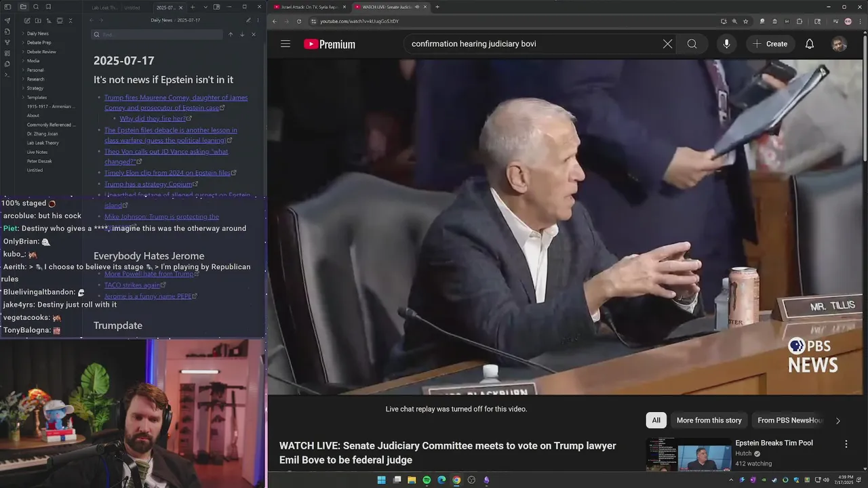Select the 'More from this story' chip
This screenshot has width=868, height=488.
(x=709, y=420)
